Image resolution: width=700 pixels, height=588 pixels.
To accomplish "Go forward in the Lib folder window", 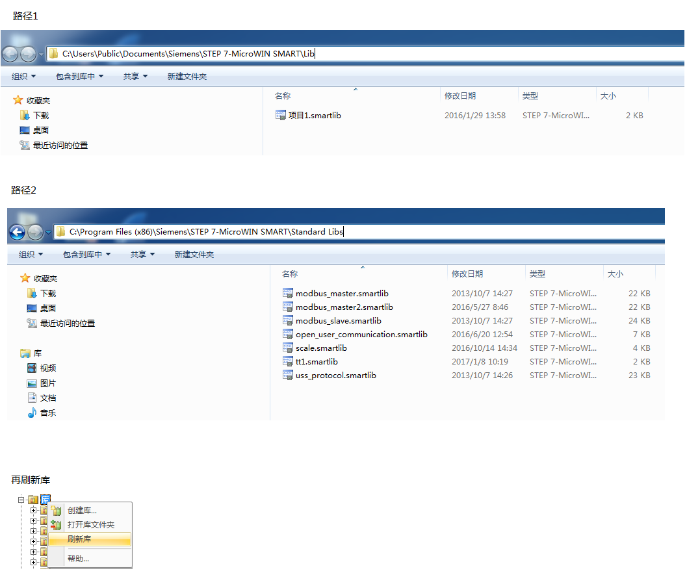I will tap(29, 54).
